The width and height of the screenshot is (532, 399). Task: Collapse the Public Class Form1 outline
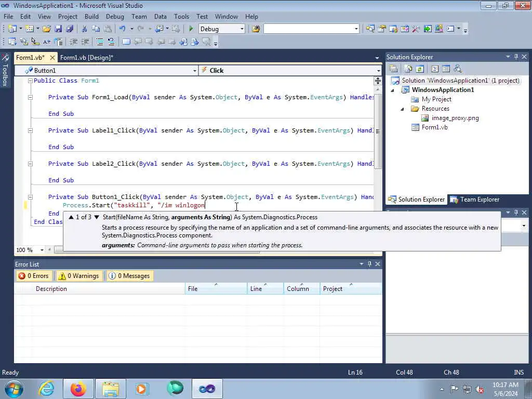30,81
